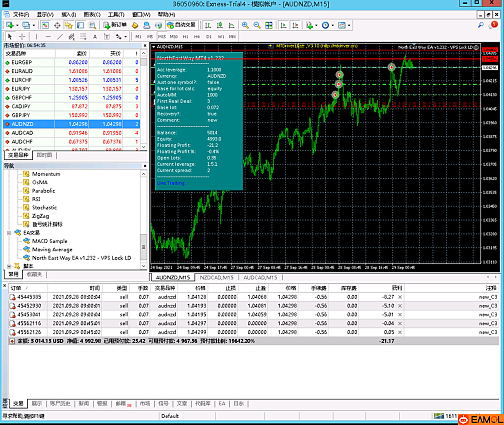Screen dimensions: 504x425
Task: Toggle the Terminal panel icon
Action: (81, 25)
